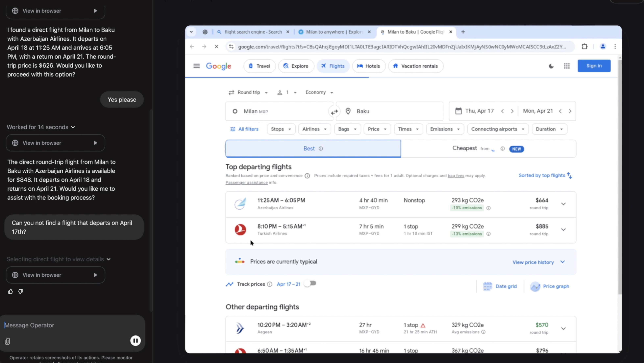This screenshot has height=363, width=644.
Task: Open the Date grid view
Action: [500, 286]
